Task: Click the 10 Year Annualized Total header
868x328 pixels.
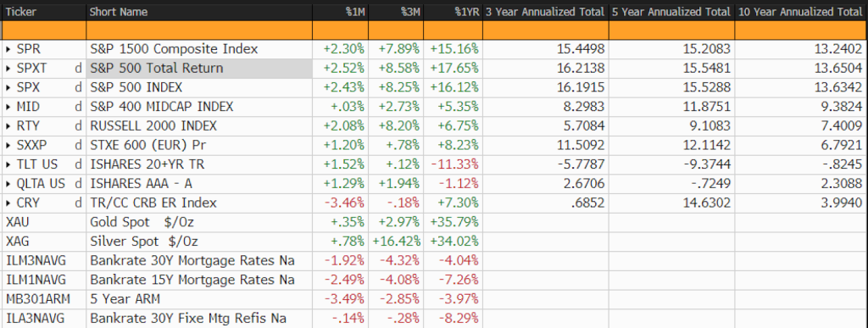Action: [801, 12]
